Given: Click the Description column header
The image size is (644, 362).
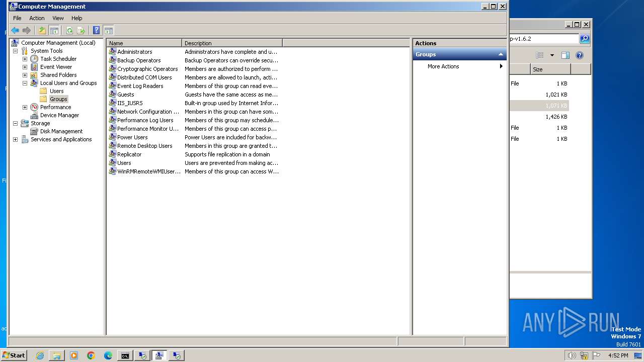Looking at the screenshot, I should (x=232, y=43).
